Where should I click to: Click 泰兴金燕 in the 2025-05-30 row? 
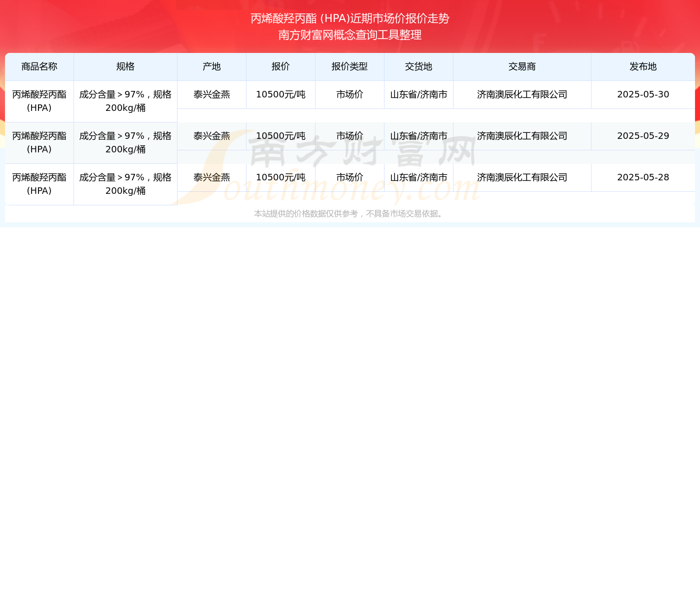[212, 95]
